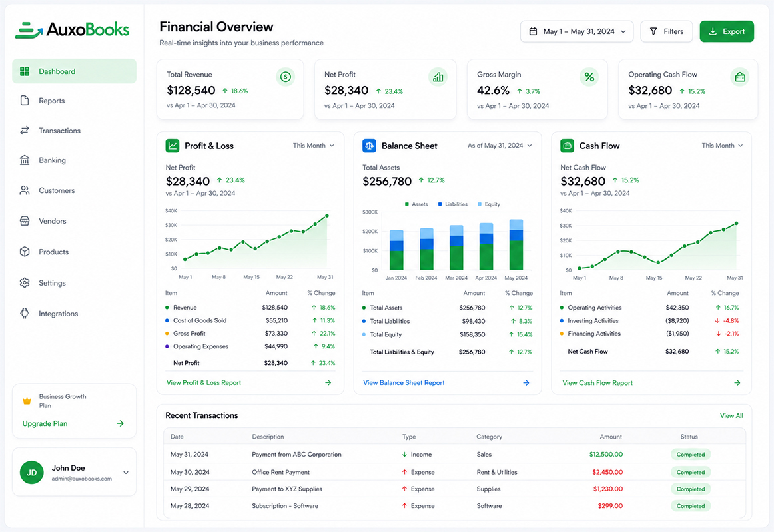Click the Customers people icon

(x=25, y=190)
